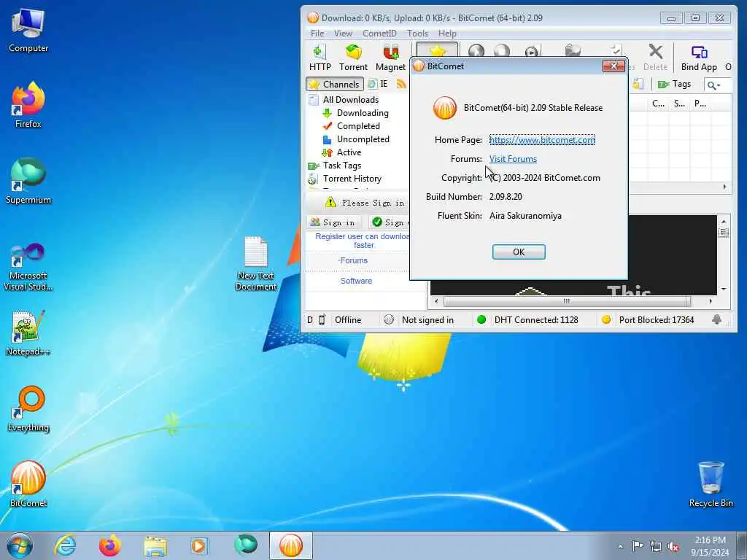Show hidden tray icons arrow
The width and height of the screenshot is (747, 560).
pyautogui.click(x=620, y=546)
